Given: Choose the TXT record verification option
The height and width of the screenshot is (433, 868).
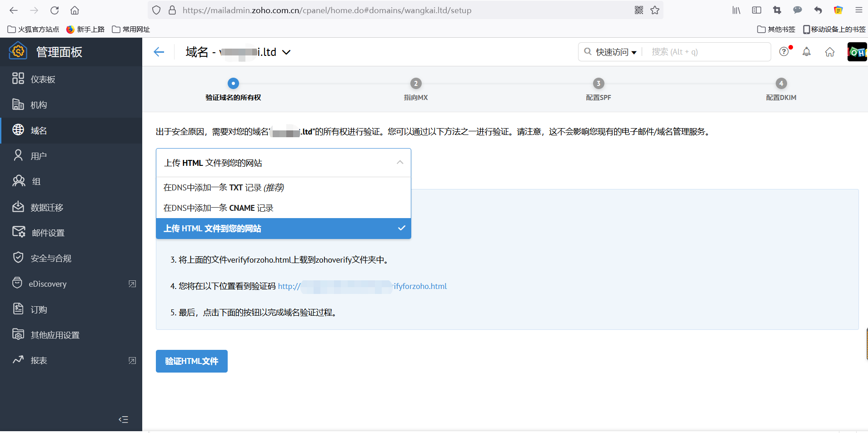Looking at the screenshot, I should 284,188.
